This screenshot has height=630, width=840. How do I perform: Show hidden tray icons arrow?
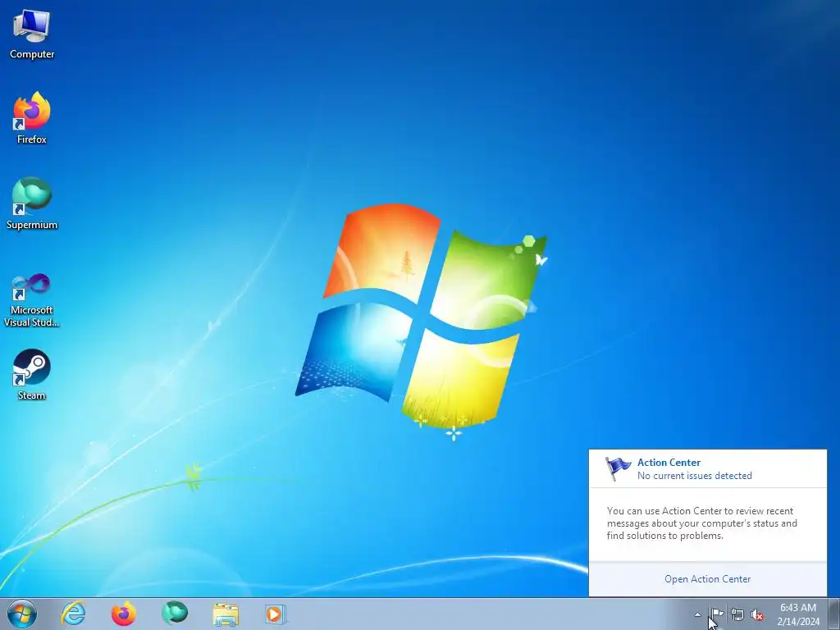pos(697,614)
